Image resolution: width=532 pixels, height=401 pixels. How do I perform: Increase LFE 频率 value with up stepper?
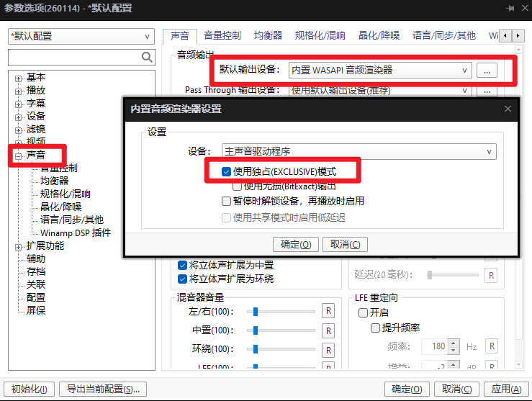tap(454, 343)
